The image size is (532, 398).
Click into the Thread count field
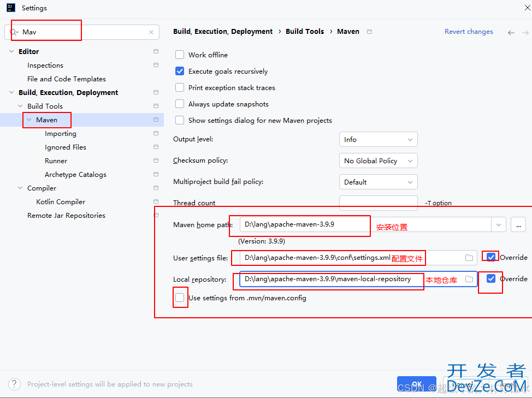[x=379, y=203]
